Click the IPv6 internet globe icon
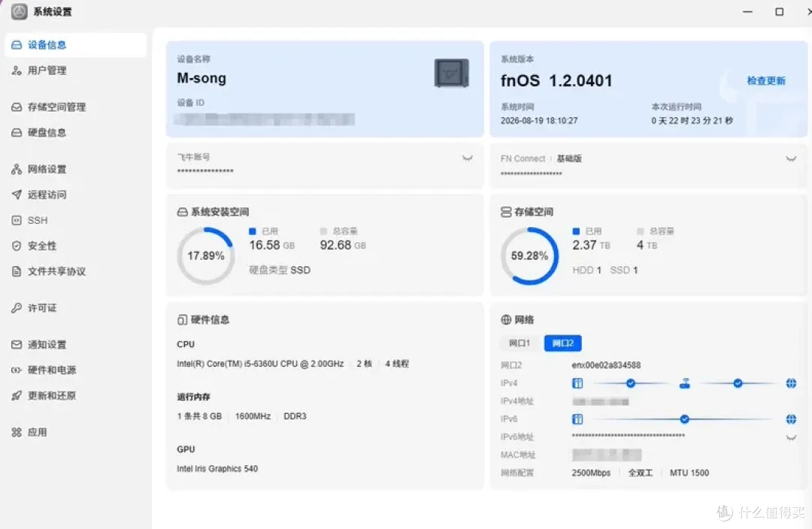Image resolution: width=812 pixels, height=529 pixels. click(x=791, y=419)
